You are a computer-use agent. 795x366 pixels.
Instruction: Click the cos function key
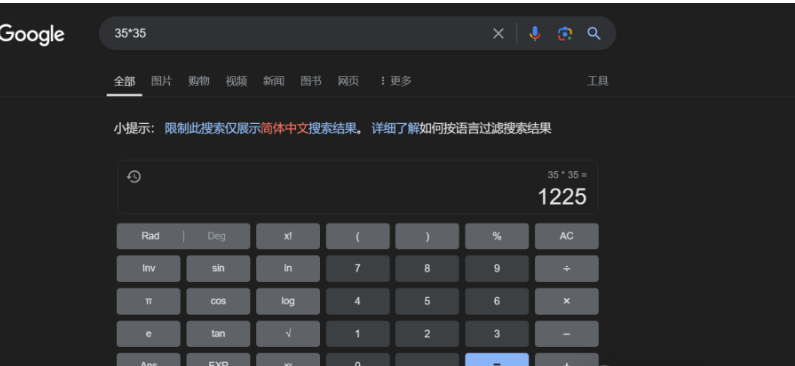(218, 301)
